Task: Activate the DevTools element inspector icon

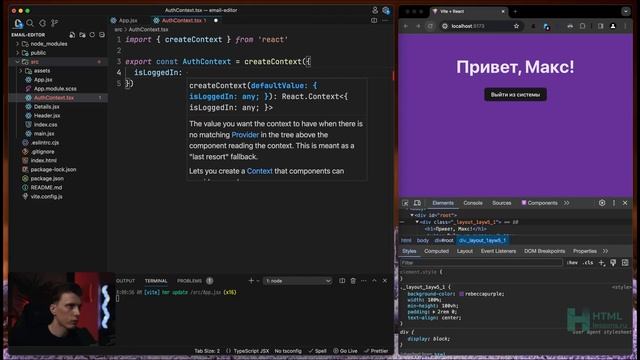Action: coord(405,203)
